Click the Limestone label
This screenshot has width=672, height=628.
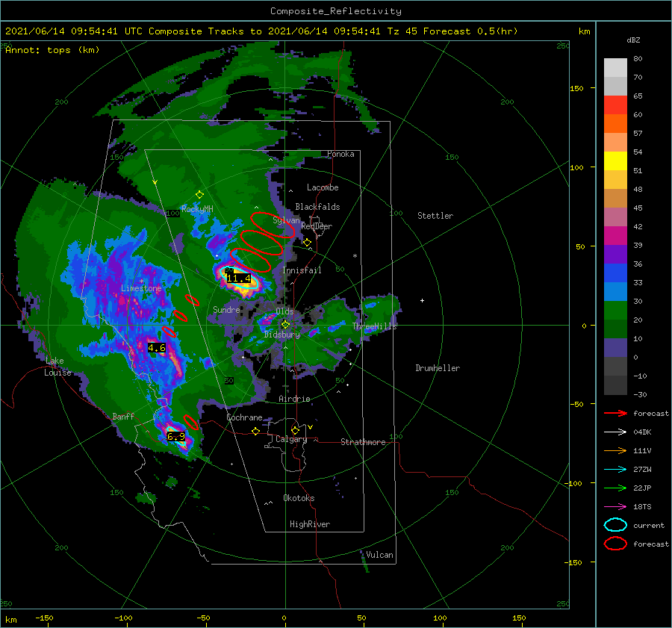141,288
